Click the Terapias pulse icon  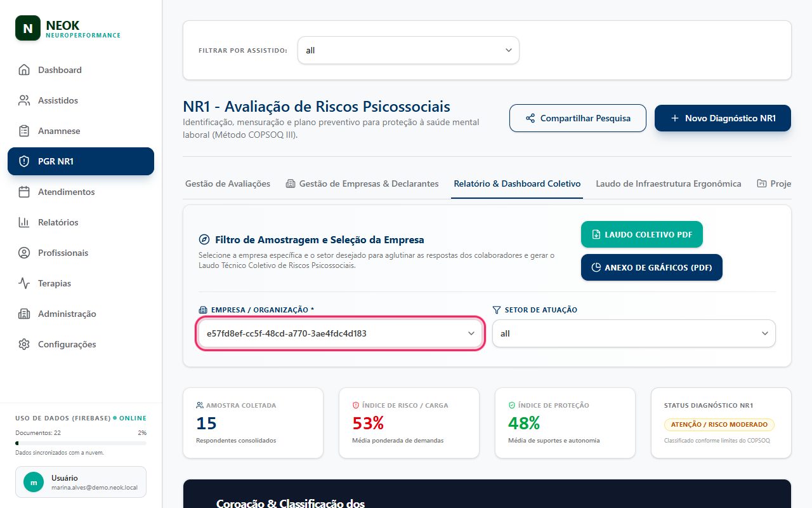[x=24, y=283]
